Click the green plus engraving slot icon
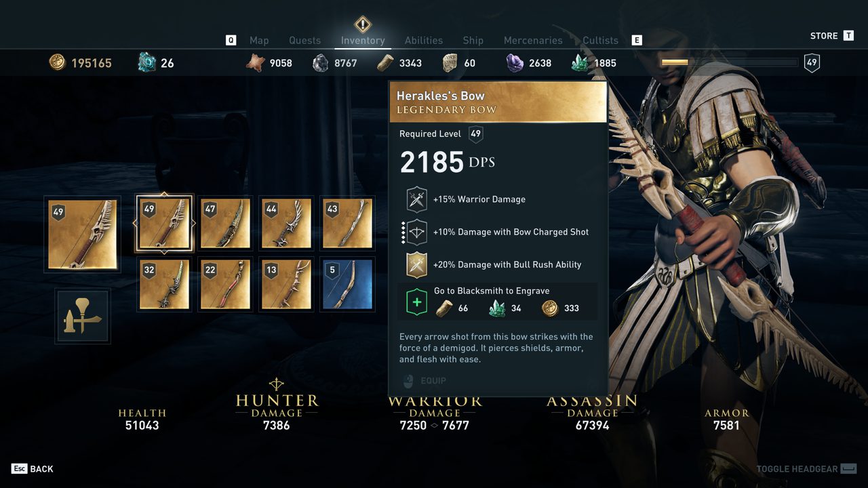Viewport: 868px width, 488px height. click(416, 302)
